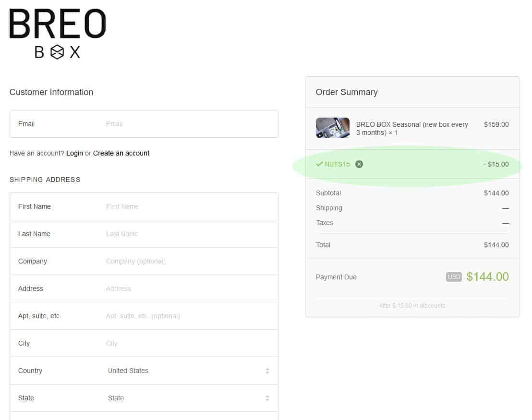
Task: Click the NUTS15 green checkmark icon
Action: pos(319,164)
